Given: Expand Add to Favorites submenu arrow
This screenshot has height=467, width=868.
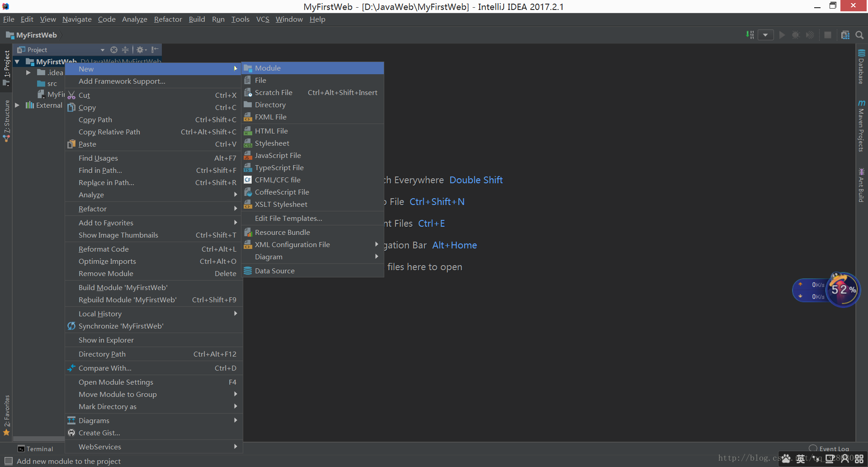Looking at the screenshot, I should point(236,223).
